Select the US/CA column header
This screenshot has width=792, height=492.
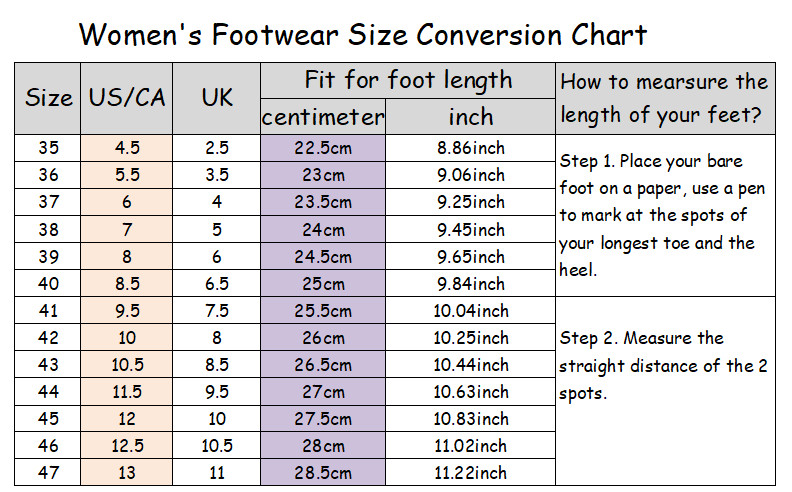[127, 99]
